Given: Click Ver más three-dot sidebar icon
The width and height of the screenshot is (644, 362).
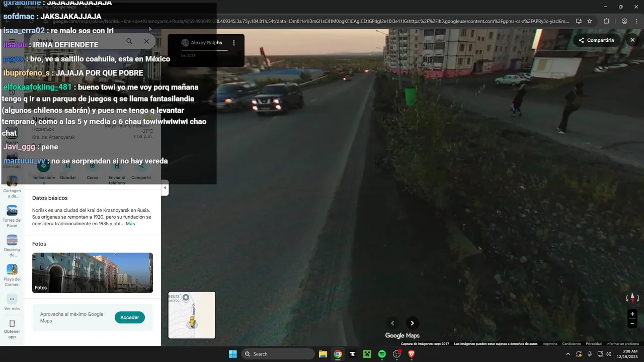Looking at the screenshot, I should click(x=12, y=299).
